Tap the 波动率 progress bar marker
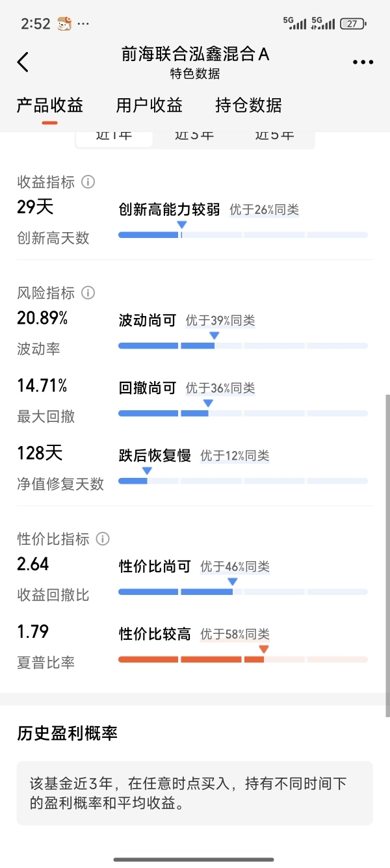Screen dimensions: 390x868 [x=214, y=336]
